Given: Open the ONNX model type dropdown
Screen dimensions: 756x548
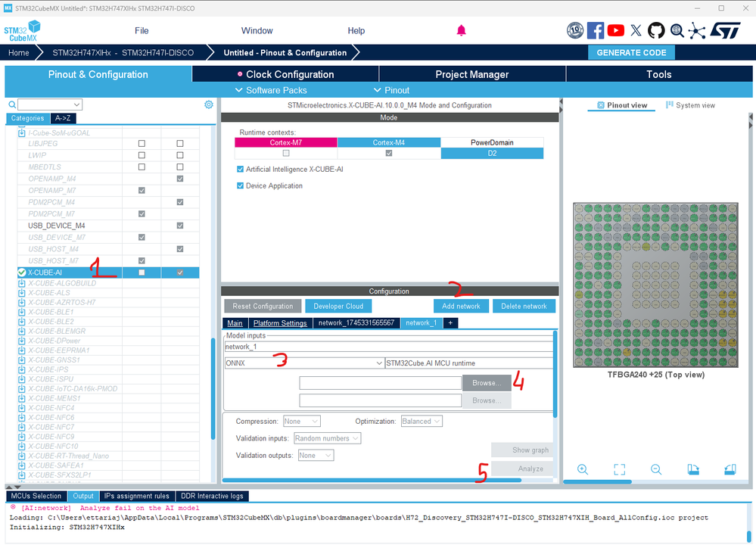Looking at the screenshot, I should [x=304, y=363].
